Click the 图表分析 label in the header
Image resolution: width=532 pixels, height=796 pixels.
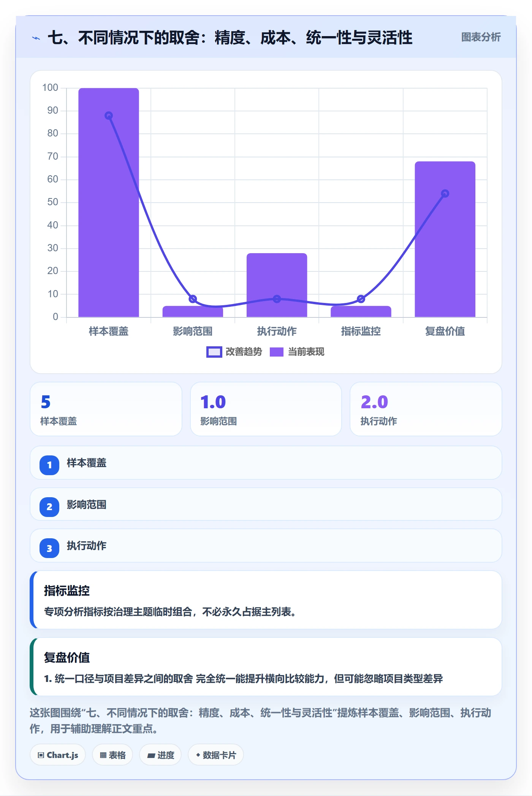click(481, 37)
